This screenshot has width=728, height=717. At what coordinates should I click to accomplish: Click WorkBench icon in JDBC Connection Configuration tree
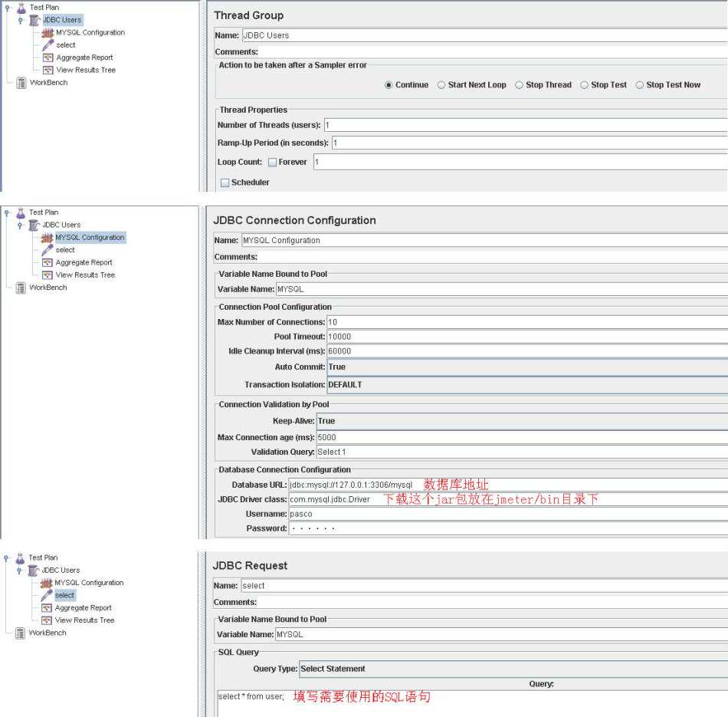[21, 288]
